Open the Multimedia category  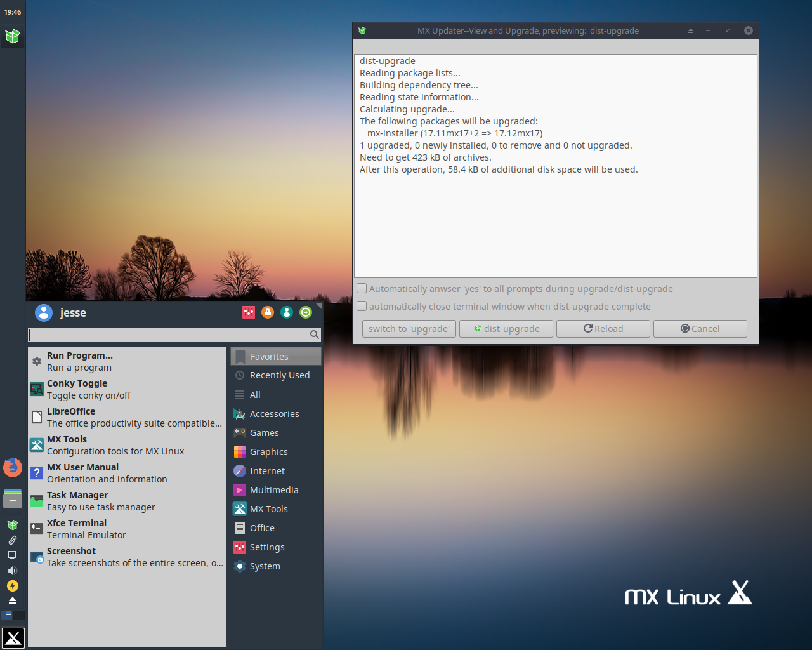[276, 490]
